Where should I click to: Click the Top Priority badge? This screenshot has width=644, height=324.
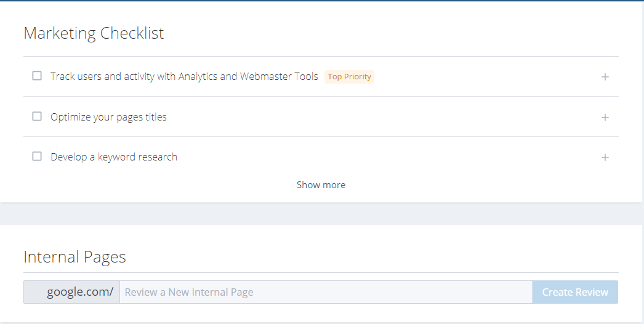click(x=349, y=77)
